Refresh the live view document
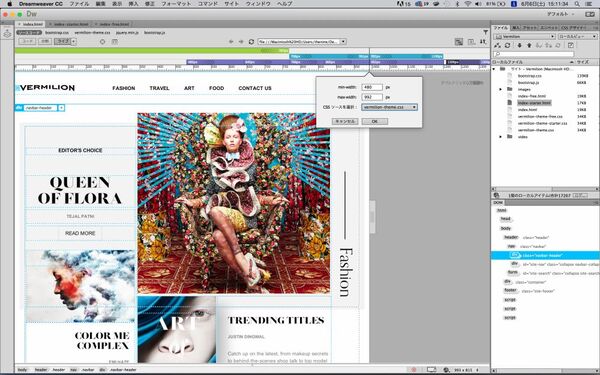 (251, 41)
